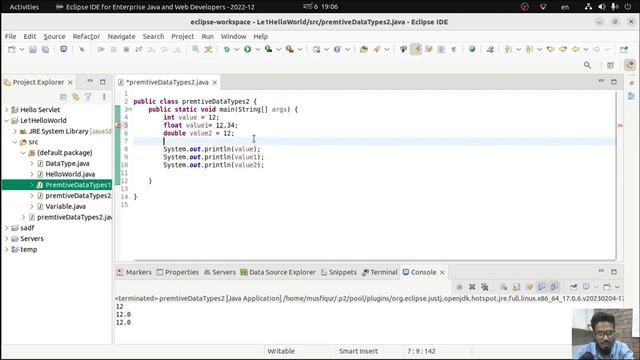Open the File menu

click(x=11, y=36)
